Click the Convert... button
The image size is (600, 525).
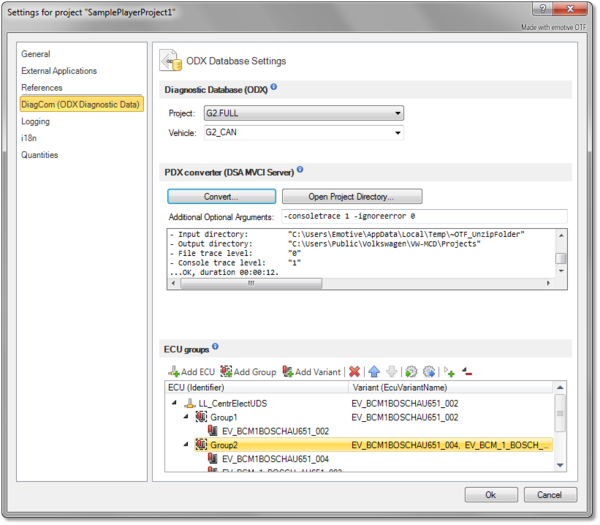pyautogui.click(x=219, y=196)
